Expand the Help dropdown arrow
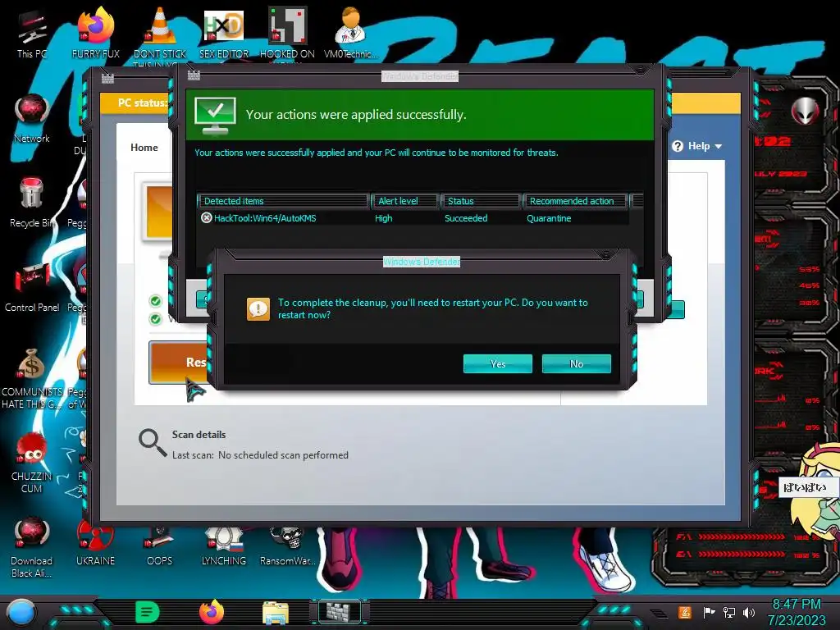 coord(719,146)
